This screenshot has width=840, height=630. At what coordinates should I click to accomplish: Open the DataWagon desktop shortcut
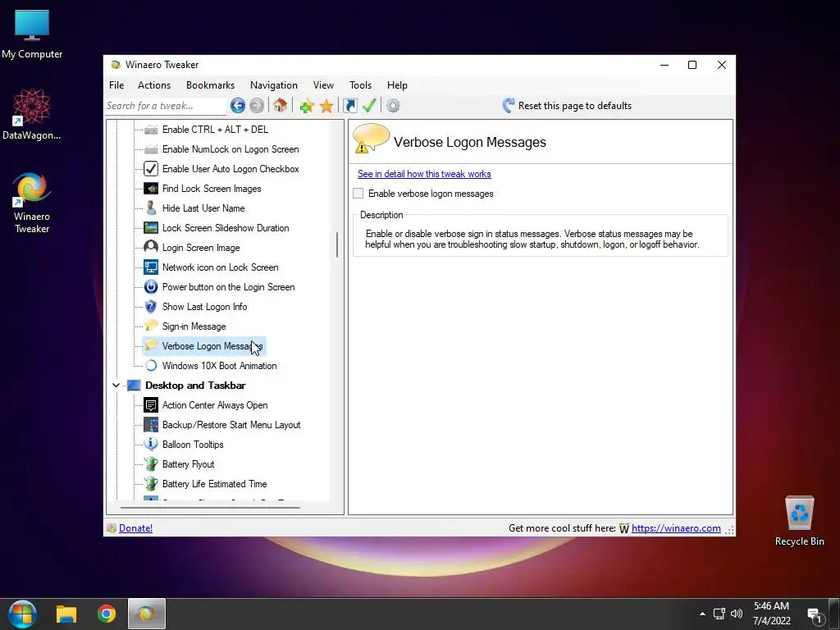point(32,115)
